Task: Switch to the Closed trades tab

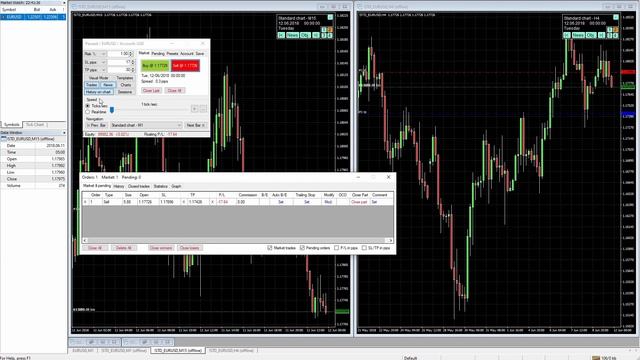Action: coord(139,187)
